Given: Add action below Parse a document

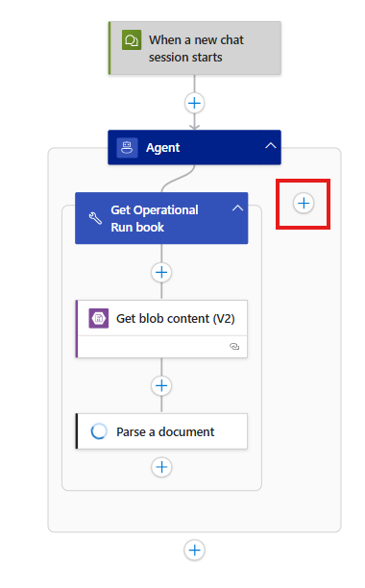Looking at the screenshot, I should point(161,467).
